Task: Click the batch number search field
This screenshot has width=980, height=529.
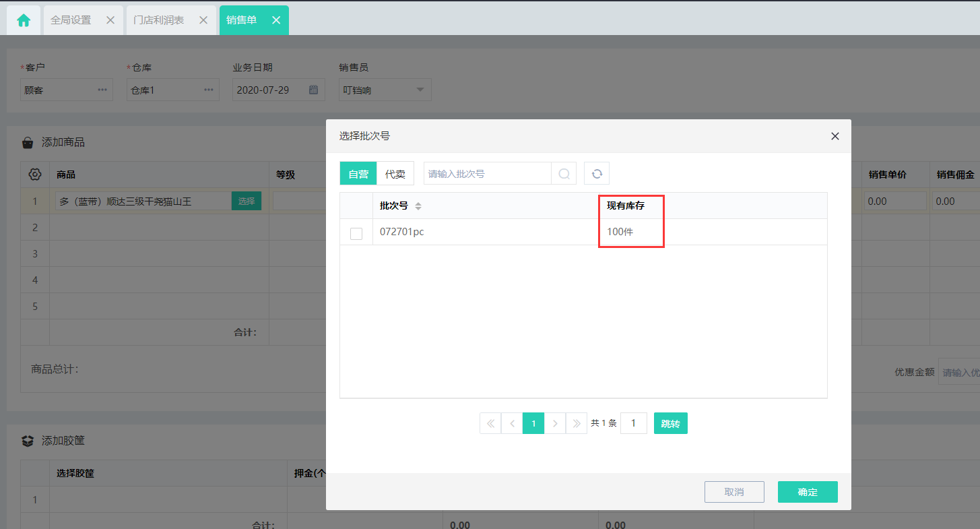Action: [x=488, y=174]
